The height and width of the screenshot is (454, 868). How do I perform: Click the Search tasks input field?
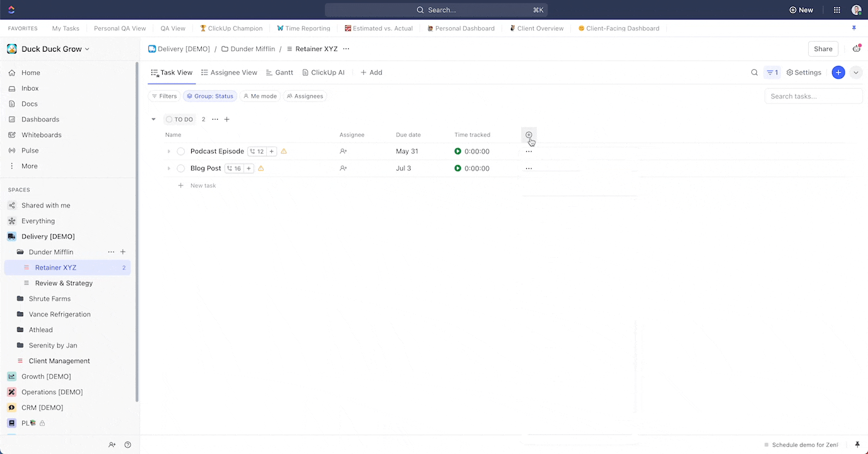tap(813, 96)
